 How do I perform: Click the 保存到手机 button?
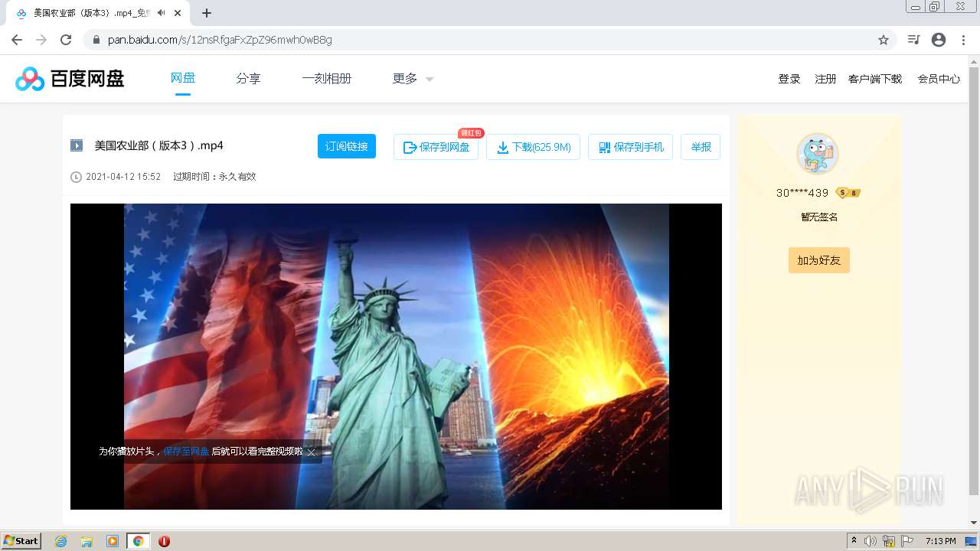630,147
